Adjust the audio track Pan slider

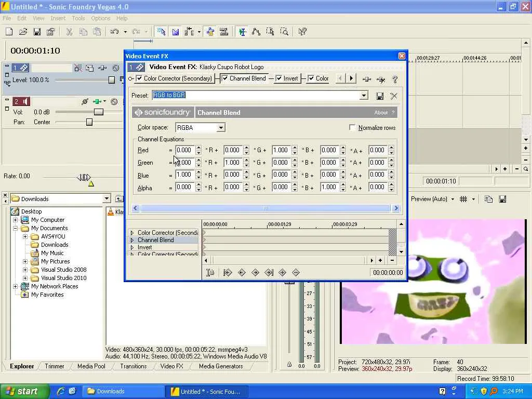coord(89,122)
